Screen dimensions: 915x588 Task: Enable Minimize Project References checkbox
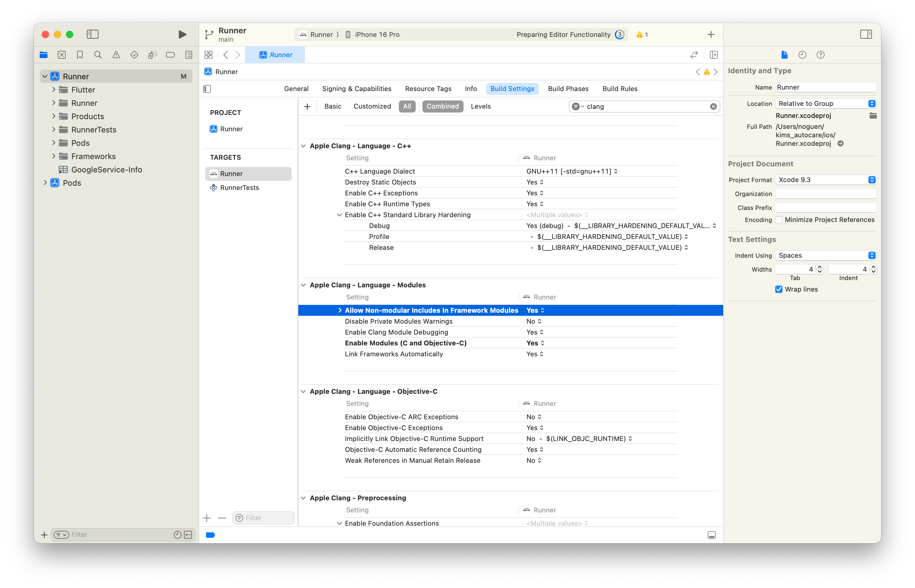(779, 220)
